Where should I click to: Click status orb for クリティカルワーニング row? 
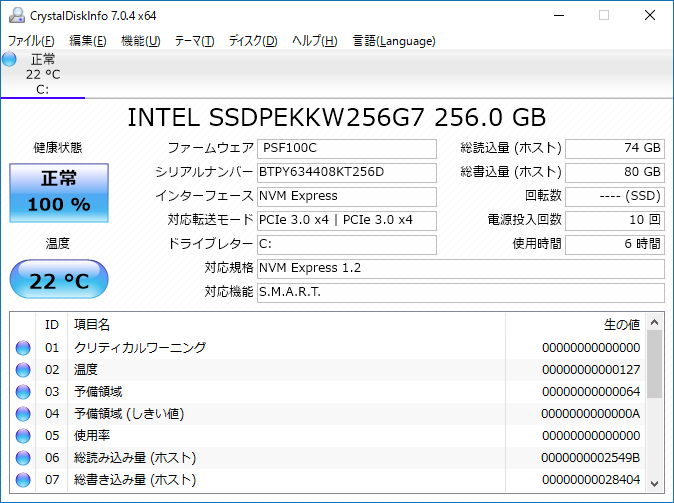[x=23, y=348]
